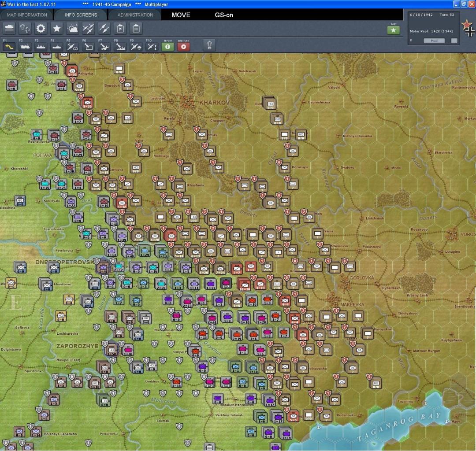476x451 pixels.
Task: Expand the toolbar with the up arrow
Action: [x=210, y=45]
